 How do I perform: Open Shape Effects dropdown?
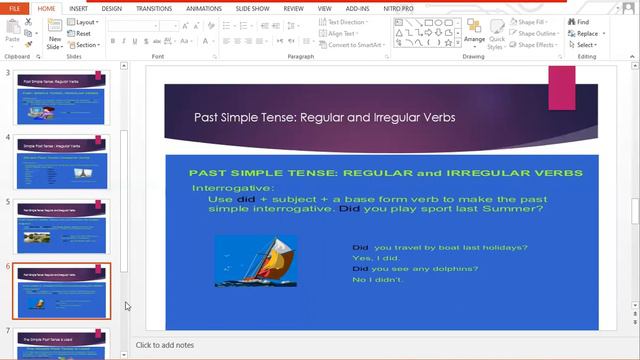click(533, 45)
